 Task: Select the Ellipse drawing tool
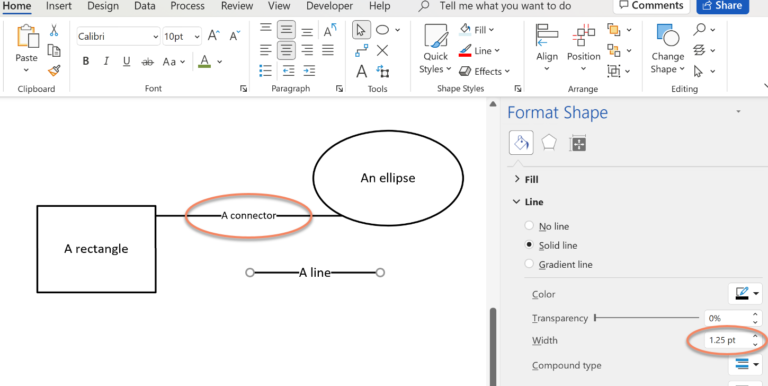(x=383, y=30)
